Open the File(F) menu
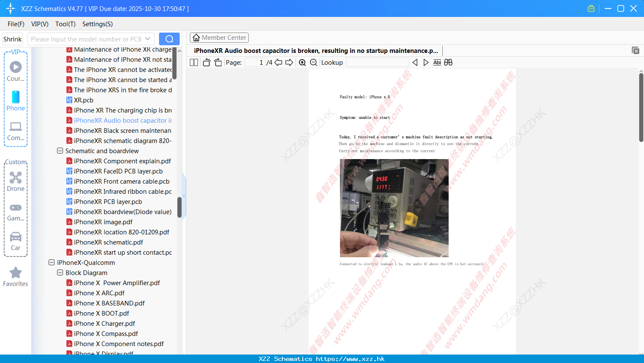Image resolution: width=644 pixels, height=363 pixels. click(x=16, y=24)
